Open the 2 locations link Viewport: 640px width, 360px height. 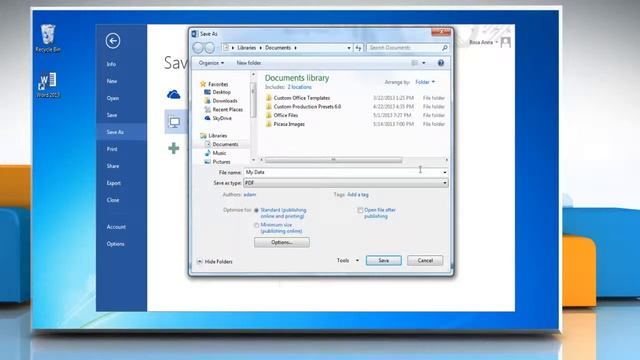pyautogui.click(x=299, y=87)
